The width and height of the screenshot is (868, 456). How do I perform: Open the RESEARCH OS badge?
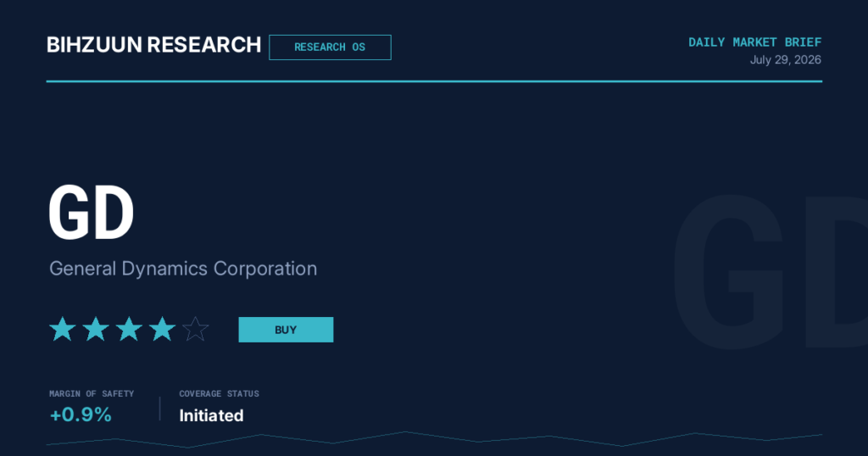330,47
